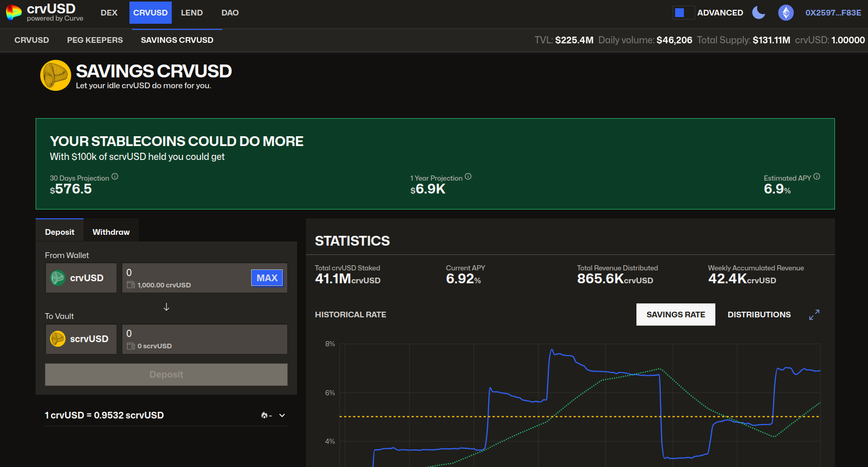Viewport: 868px width, 467px height.
Task: Expand the chart to fullscreen
Action: [814, 314]
